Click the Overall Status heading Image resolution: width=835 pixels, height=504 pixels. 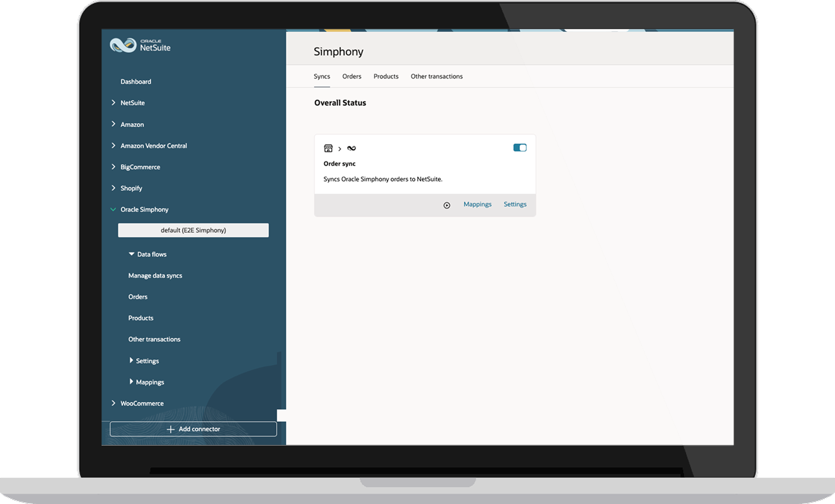(x=340, y=103)
